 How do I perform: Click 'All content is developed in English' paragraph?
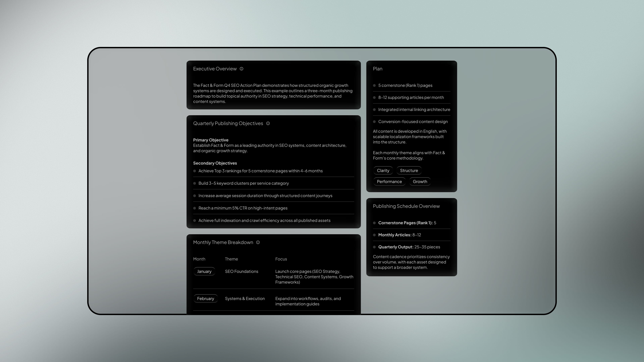click(410, 137)
